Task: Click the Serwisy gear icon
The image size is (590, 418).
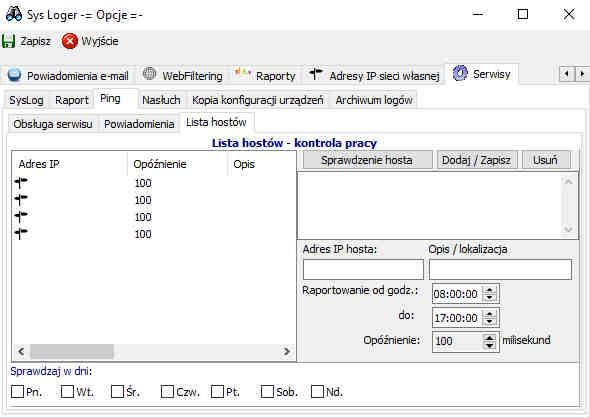Action: tap(460, 73)
